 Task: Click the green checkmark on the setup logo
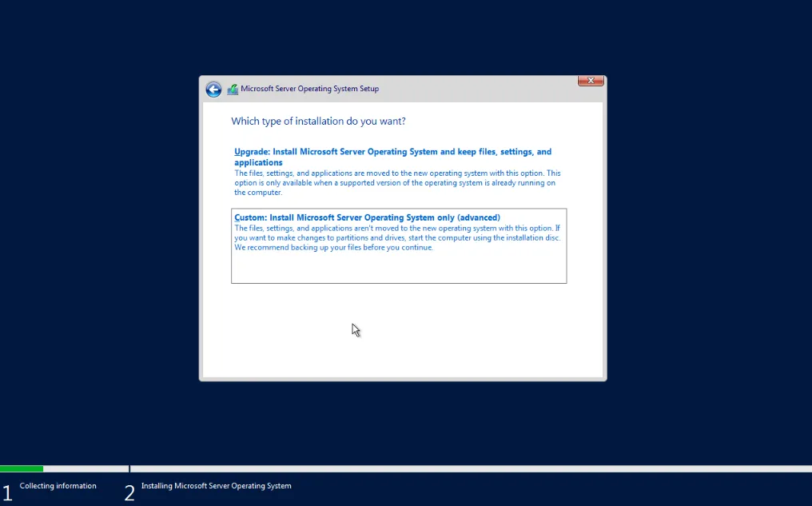pos(235,86)
